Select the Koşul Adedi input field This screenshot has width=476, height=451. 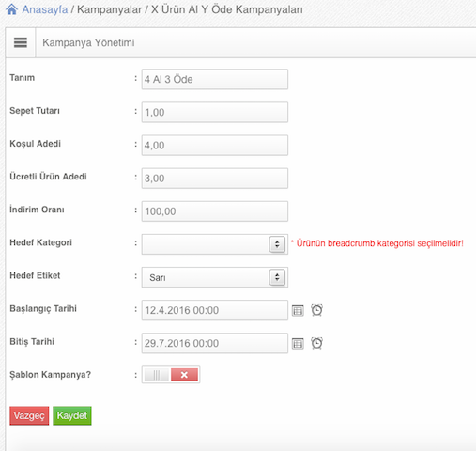(x=215, y=145)
